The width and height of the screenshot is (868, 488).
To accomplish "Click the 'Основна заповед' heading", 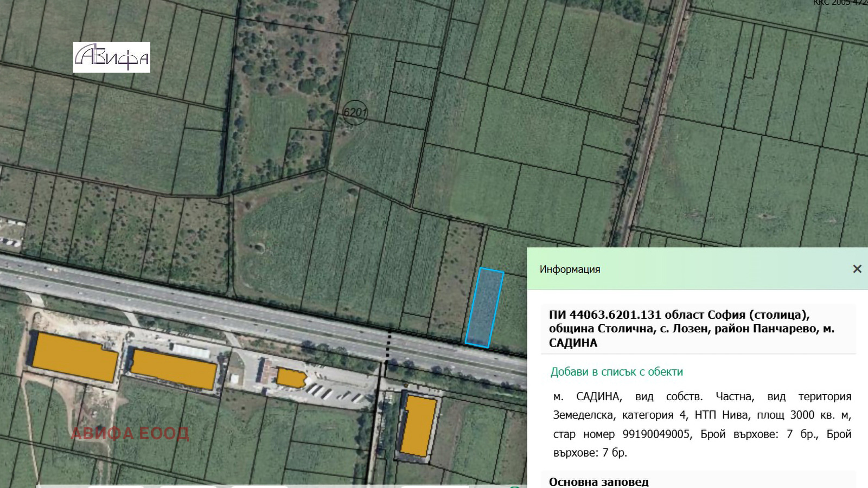I will click(x=598, y=481).
